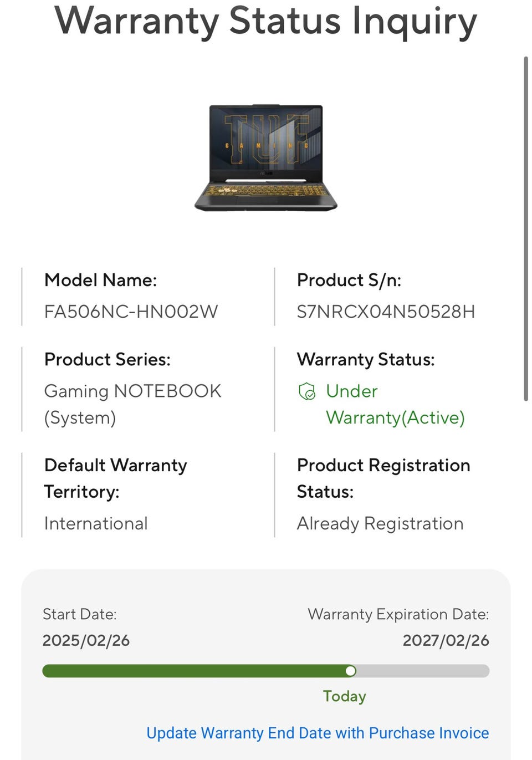Click the International warranty territory value
Viewport: 532px width, 760px height.
(96, 523)
